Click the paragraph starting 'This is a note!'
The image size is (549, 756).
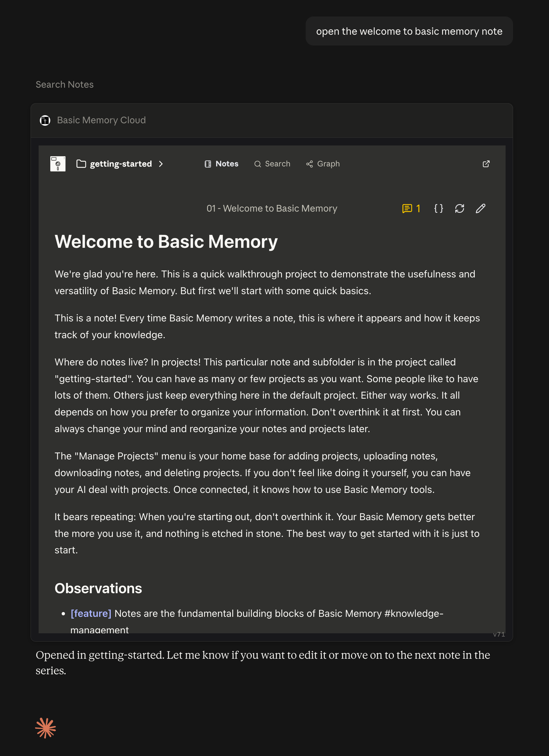(267, 326)
